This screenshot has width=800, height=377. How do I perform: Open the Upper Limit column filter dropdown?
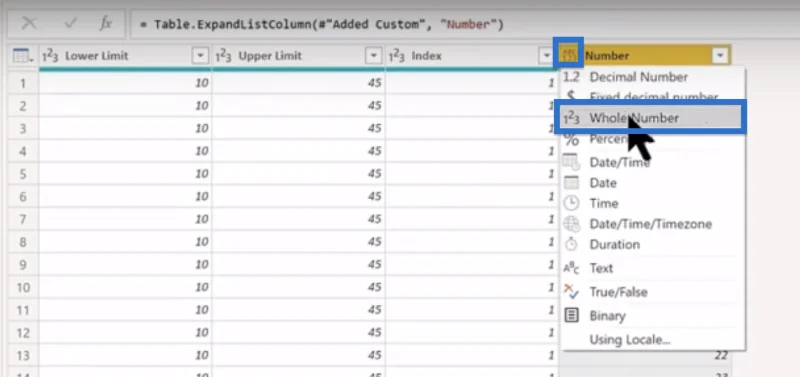(x=373, y=56)
